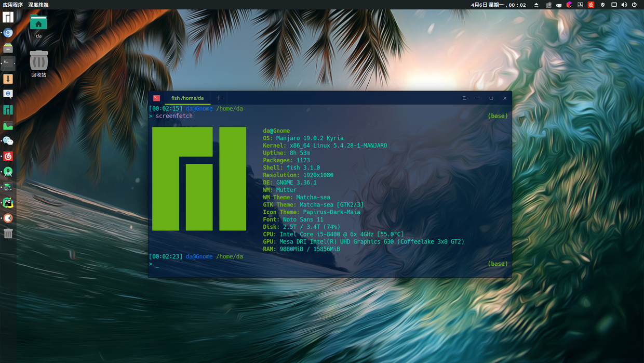Click the 'CPU: Intel Core i5-8400' line
Screen dimensions: 644x363
point(333,234)
